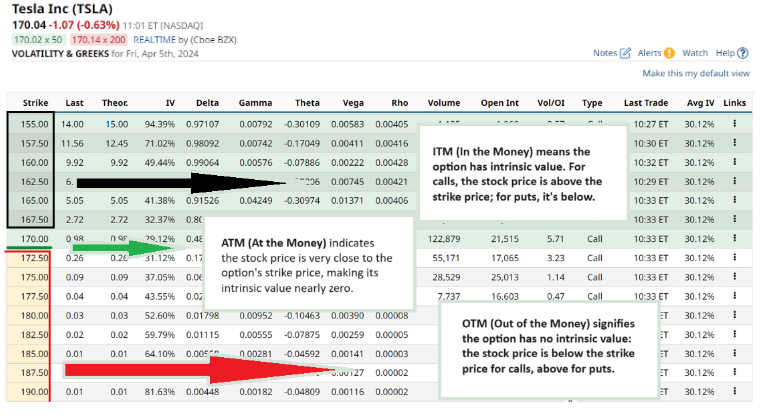The image size is (779, 420).
Task: Sort by the IV column header
Action: pyautogui.click(x=170, y=103)
